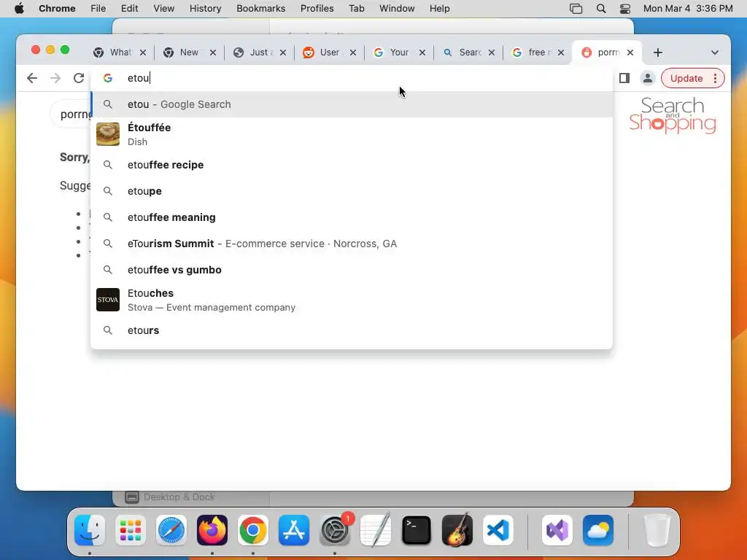Screen dimensions: 747x560
Task: Click the Search and Shopping logo
Action: coord(672,114)
